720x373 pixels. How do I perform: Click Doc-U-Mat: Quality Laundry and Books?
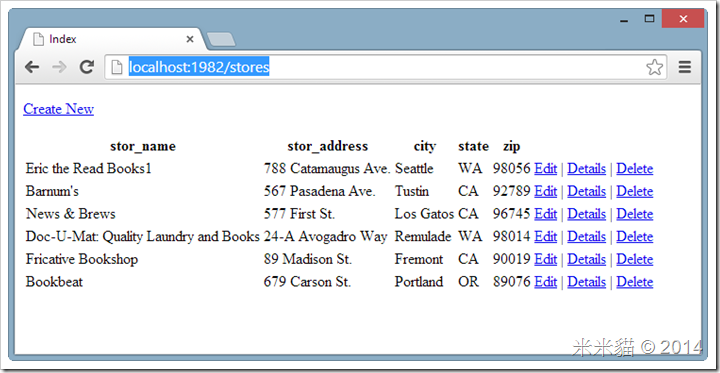coord(143,236)
